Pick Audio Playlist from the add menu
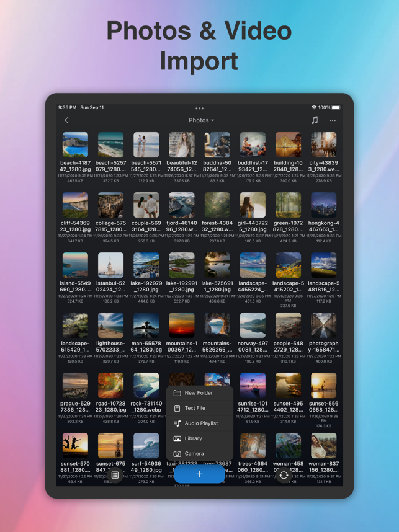399x532 pixels. tap(201, 423)
